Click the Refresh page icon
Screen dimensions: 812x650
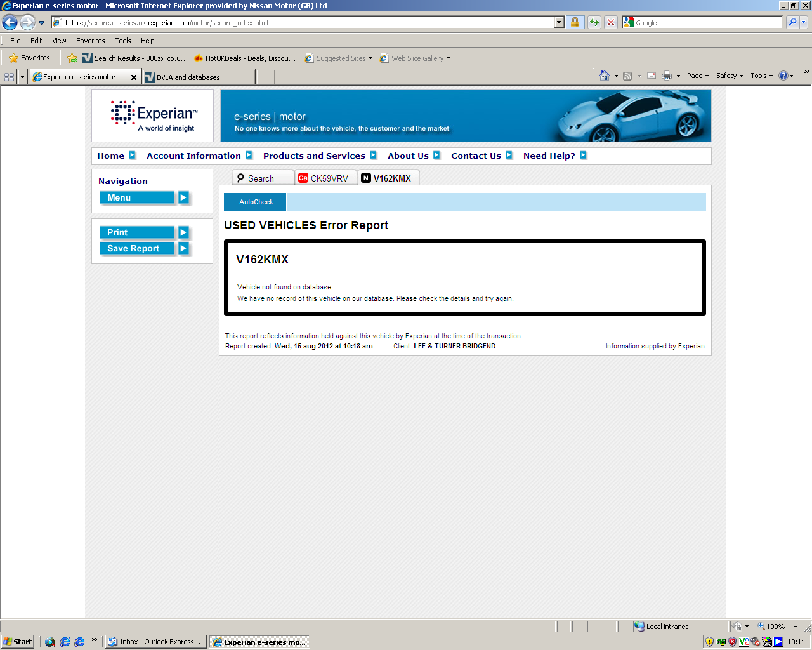click(594, 23)
